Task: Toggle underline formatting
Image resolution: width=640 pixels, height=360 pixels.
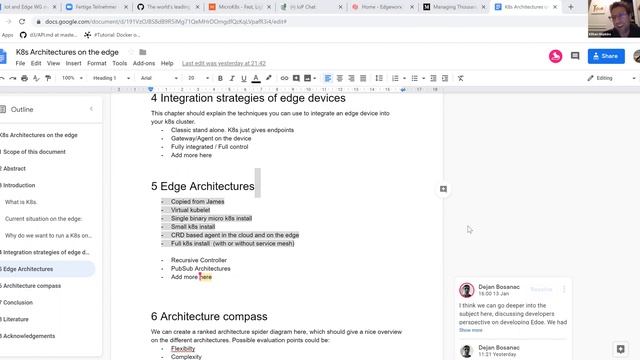Action: pyautogui.click(x=244, y=78)
